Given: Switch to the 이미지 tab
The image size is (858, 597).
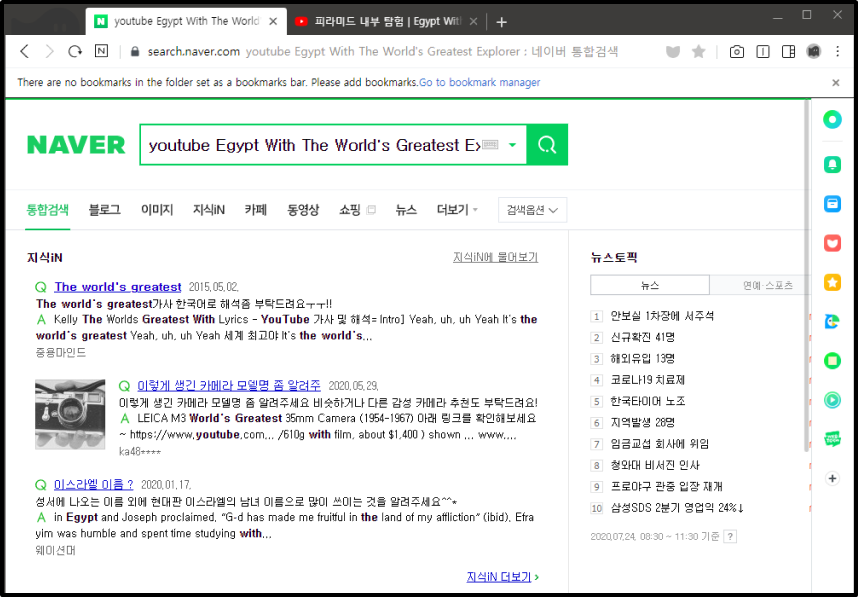Looking at the screenshot, I should click(x=157, y=210).
